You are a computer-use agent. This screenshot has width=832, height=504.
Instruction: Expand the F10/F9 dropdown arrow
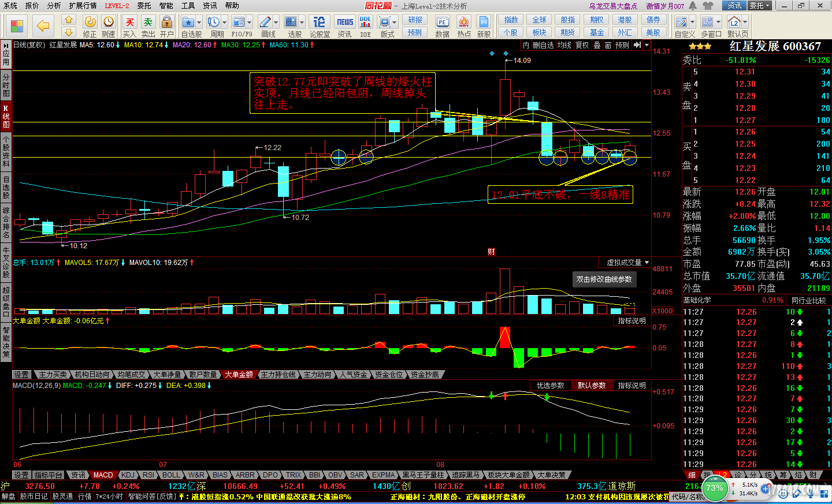tap(250, 23)
